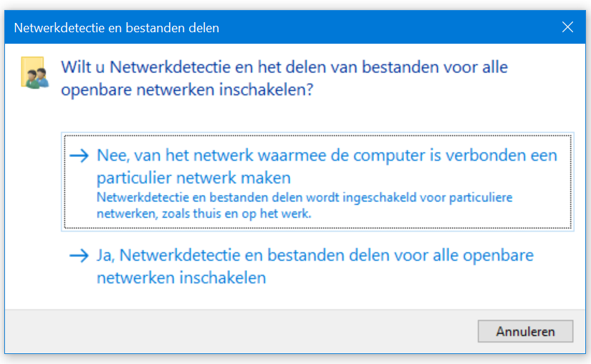Image resolution: width=591 pixels, height=364 pixels.
Task: Close the dialog with the X icon
Action: coord(567,27)
